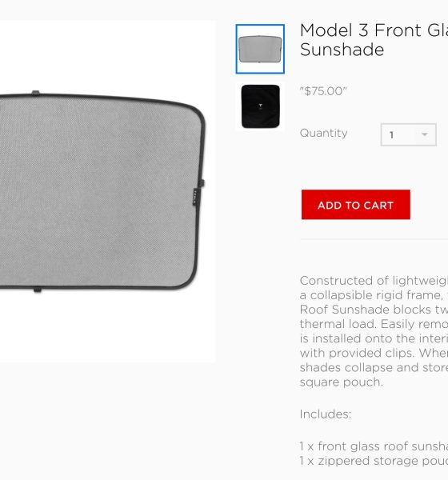Click the value 1 in quantity box
Screen dimensions: 448x480
[x=392, y=135]
